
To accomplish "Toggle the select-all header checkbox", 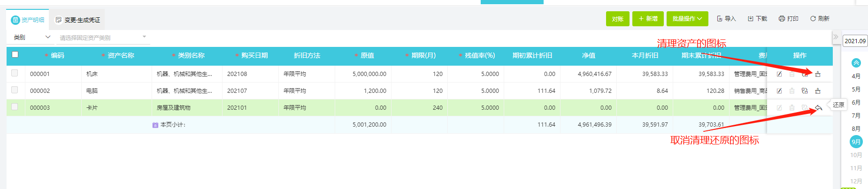I will coord(15,55).
